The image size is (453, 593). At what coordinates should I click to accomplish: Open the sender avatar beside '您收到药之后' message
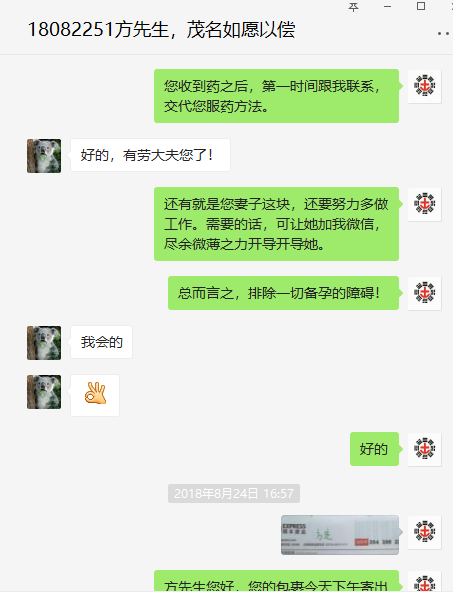[x=425, y=86]
